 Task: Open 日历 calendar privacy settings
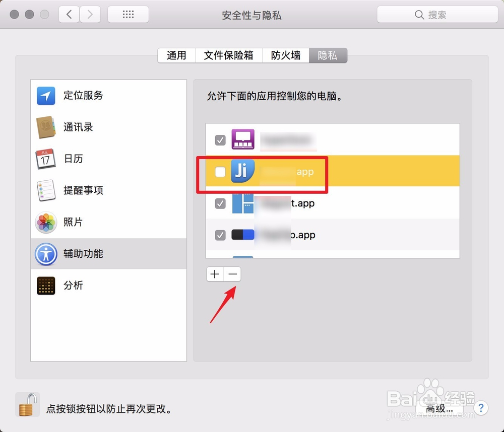(x=74, y=159)
